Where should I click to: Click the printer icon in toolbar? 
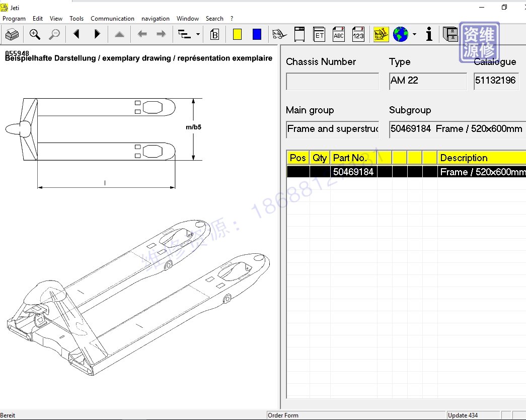pos(12,35)
